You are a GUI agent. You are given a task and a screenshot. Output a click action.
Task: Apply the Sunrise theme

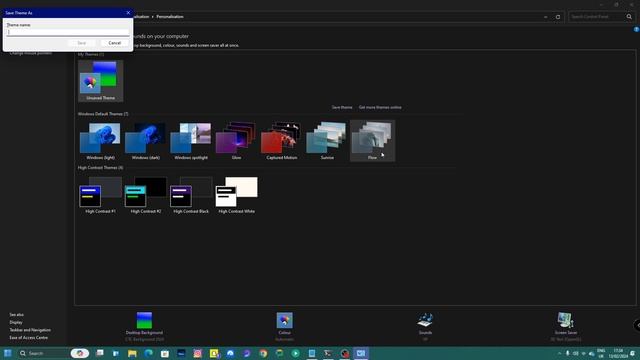327,141
